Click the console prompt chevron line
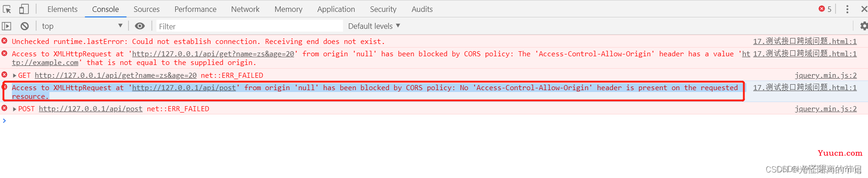Viewport: 868px width, 178px height. coord(434,120)
